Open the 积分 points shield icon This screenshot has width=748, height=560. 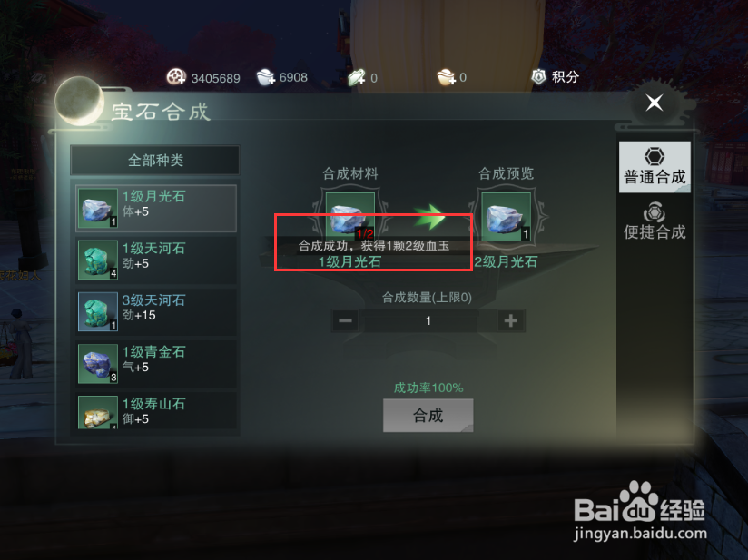538,76
